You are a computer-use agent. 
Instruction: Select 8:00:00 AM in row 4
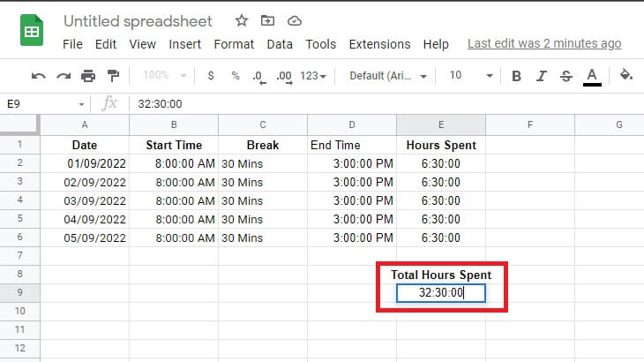(x=174, y=200)
